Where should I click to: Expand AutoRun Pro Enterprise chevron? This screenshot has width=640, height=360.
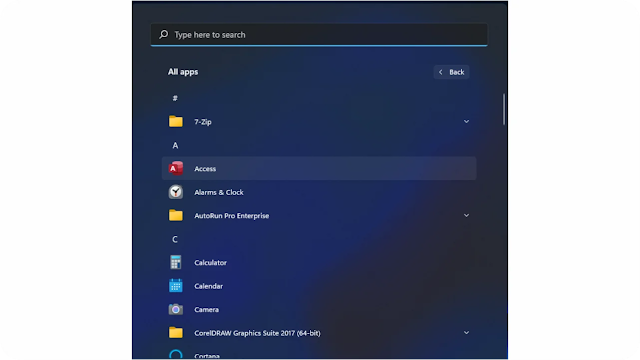466,215
